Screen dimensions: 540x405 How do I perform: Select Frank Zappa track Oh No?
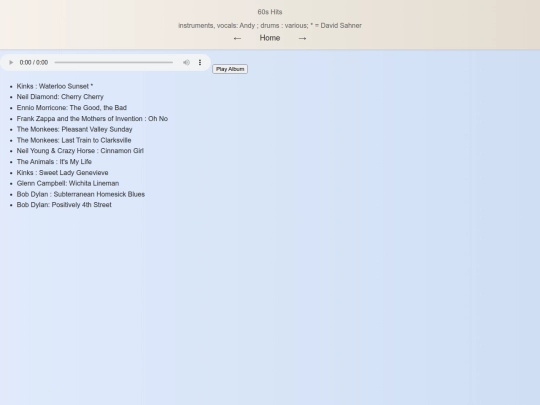pos(92,118)
